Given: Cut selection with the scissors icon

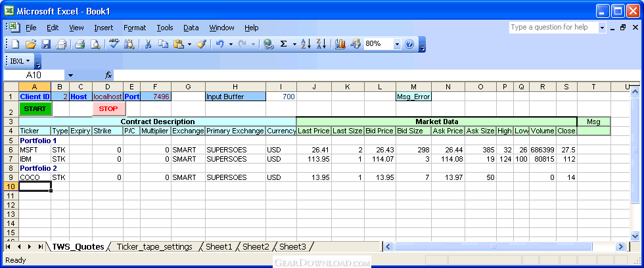Looking at the screenshot, I should (x=148, y=44).
